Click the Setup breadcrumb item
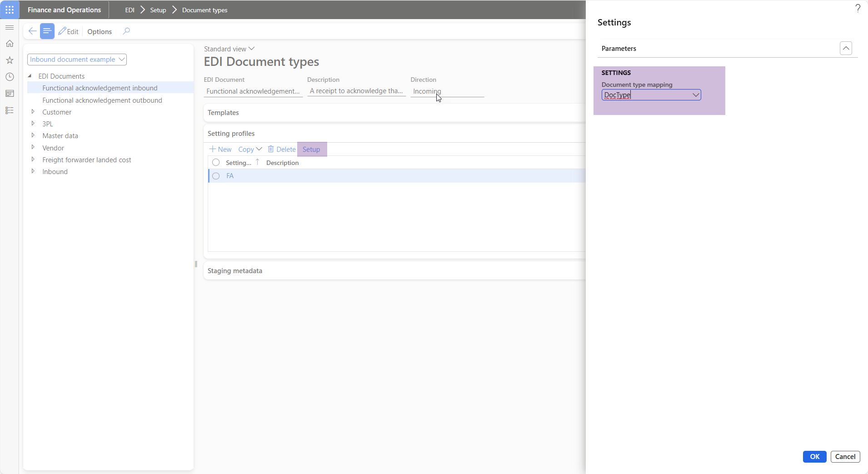Image resolution: width=868 pixels, height=474 pixels. click(158, 10)
